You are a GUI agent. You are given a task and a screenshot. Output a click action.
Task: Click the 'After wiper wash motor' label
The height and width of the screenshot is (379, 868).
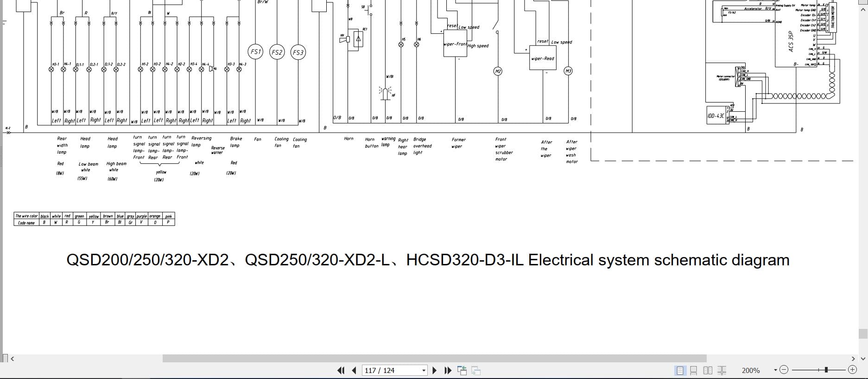572,152
